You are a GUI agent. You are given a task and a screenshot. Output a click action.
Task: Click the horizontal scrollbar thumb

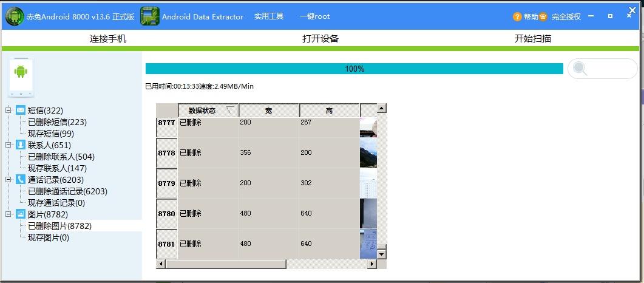tap(225, 264)
